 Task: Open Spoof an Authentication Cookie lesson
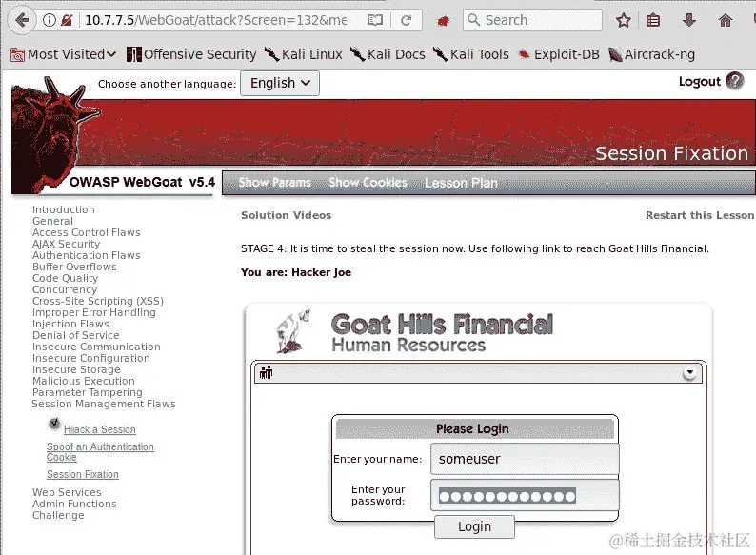[100, 452]
